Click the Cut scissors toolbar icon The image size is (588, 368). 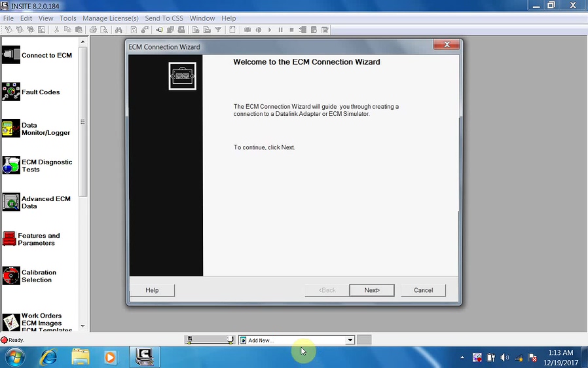[56, 29]
